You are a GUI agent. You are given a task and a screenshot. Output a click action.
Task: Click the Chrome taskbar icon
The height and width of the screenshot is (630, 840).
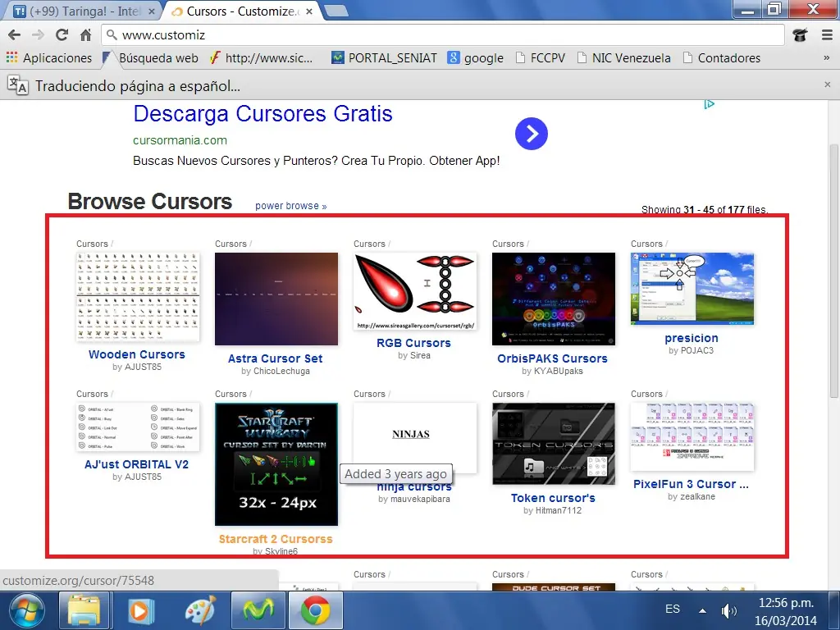pos(316,610)
